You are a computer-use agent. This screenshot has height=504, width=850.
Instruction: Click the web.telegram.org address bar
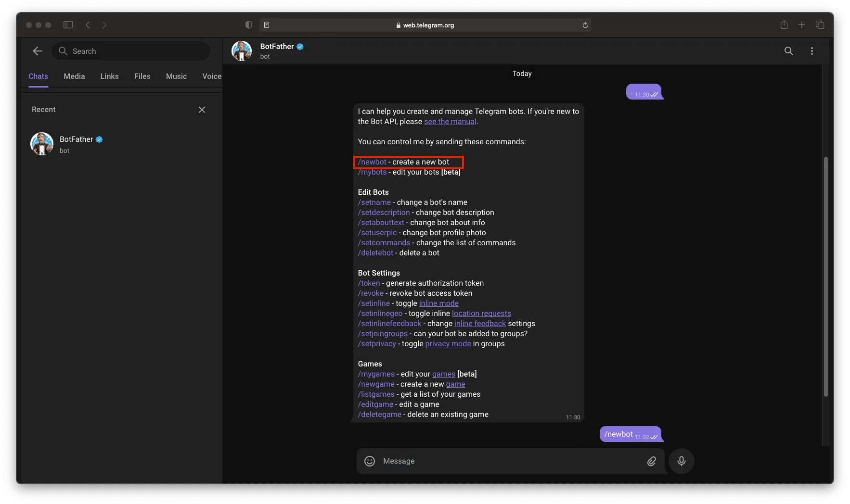pyautogui.click(x=425, y=25)
